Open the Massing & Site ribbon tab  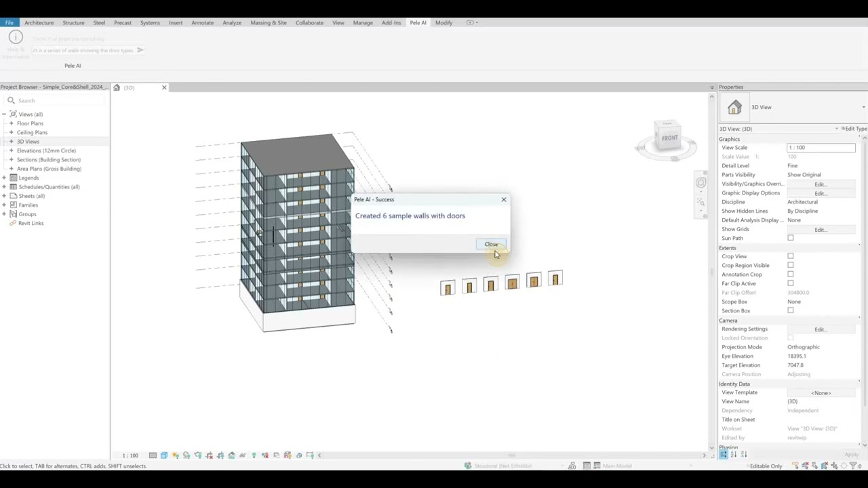pos(269,22)
